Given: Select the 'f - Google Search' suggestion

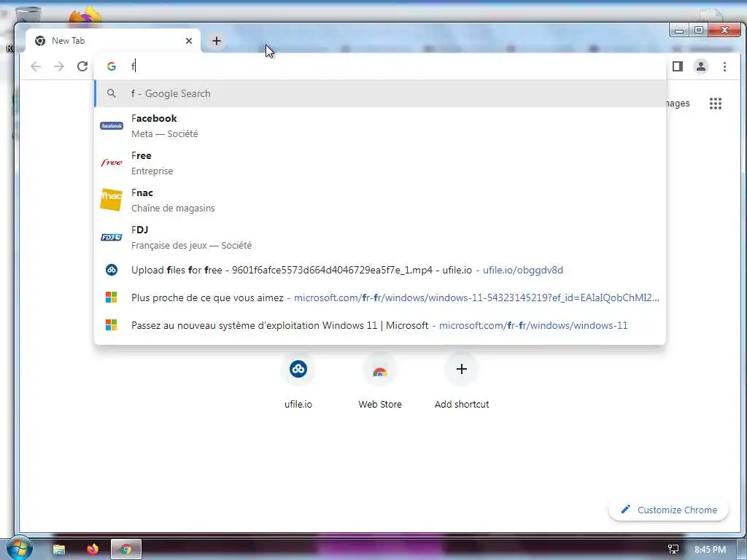Looking at the screenshot, I should 380,93.
